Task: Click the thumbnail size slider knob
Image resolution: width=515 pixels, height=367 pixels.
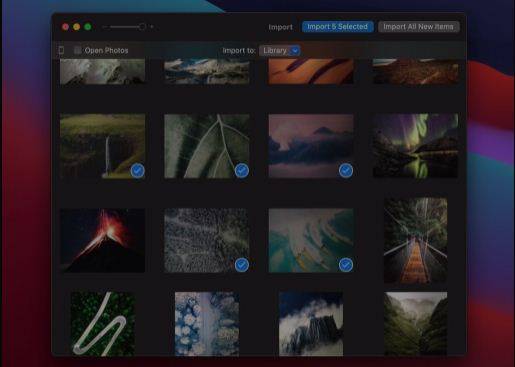Action: pyautogui.click(x=142, y=27)
